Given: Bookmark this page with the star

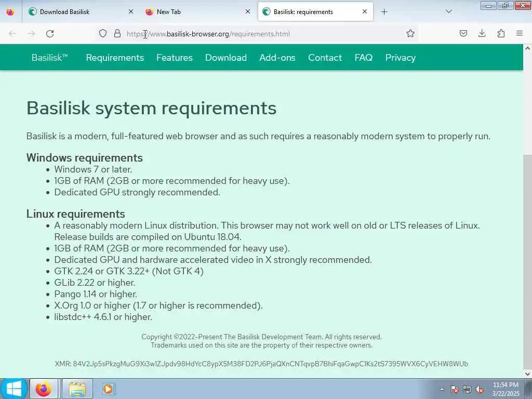Looking at the screenshot, I should click(x=410, y=33).
